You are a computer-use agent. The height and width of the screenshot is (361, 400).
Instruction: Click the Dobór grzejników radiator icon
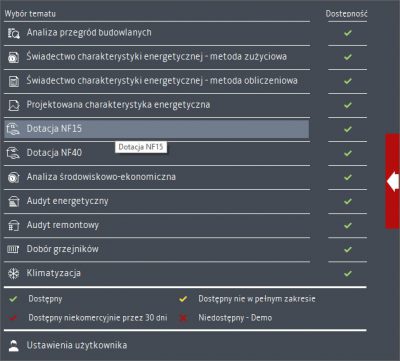pos(14,249)
